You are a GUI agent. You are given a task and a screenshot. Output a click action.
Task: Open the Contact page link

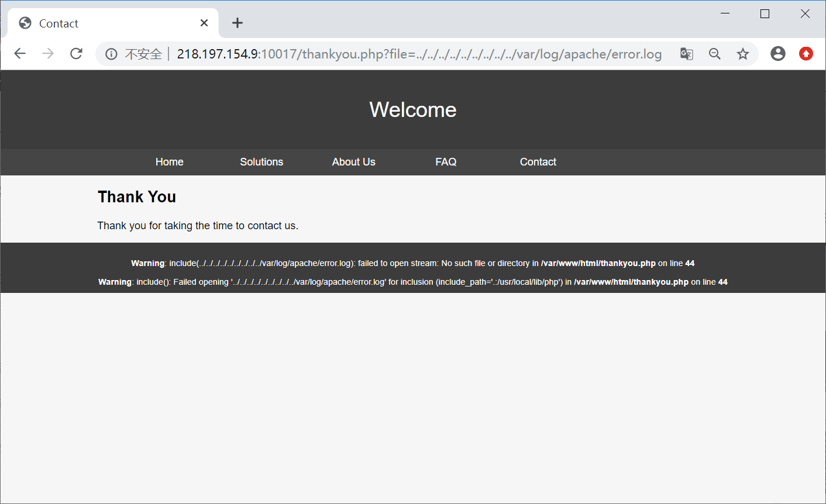pos(538,162)
